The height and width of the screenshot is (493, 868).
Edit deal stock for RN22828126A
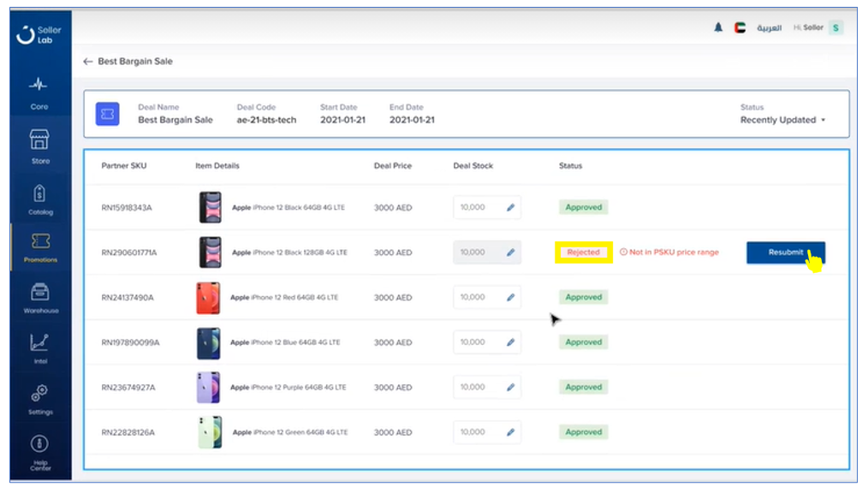[510, 431]
